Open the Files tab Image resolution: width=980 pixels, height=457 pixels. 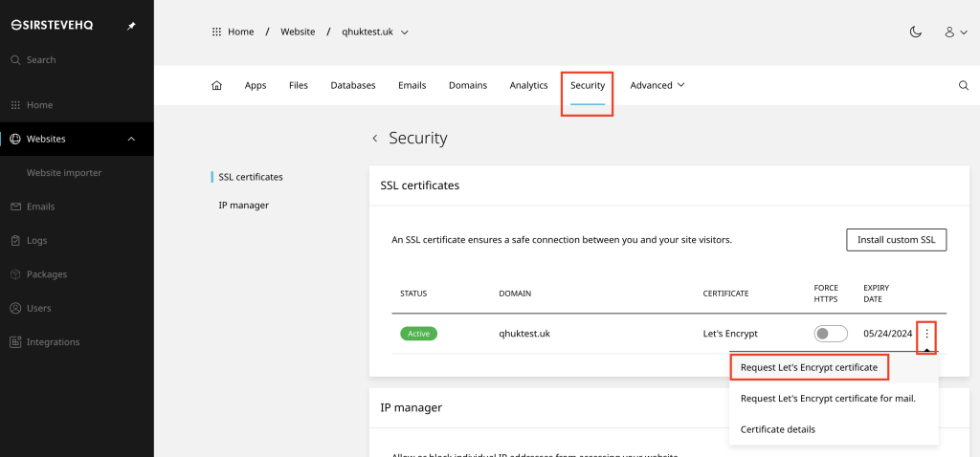point(299,85)
